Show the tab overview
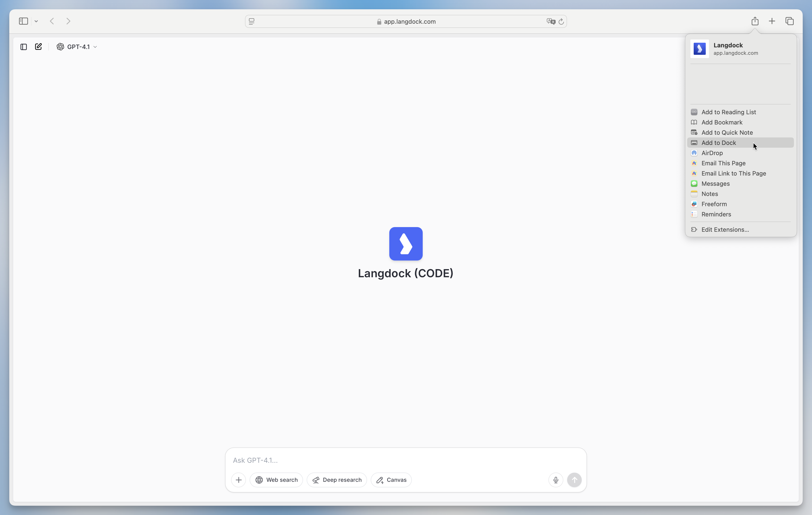812x515 pixels. [789, 21]
